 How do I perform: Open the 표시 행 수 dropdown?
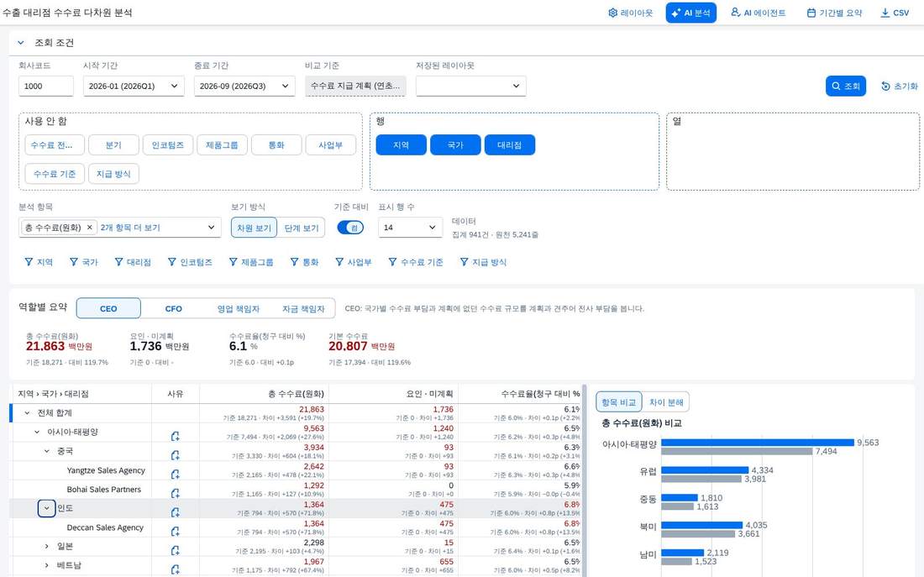click(410, 228)
